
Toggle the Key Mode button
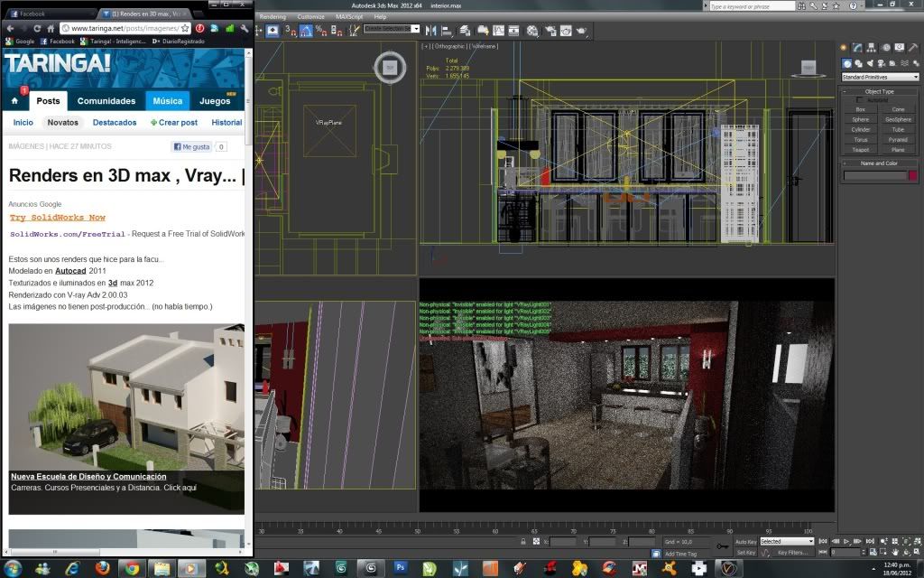click(823, 552)
